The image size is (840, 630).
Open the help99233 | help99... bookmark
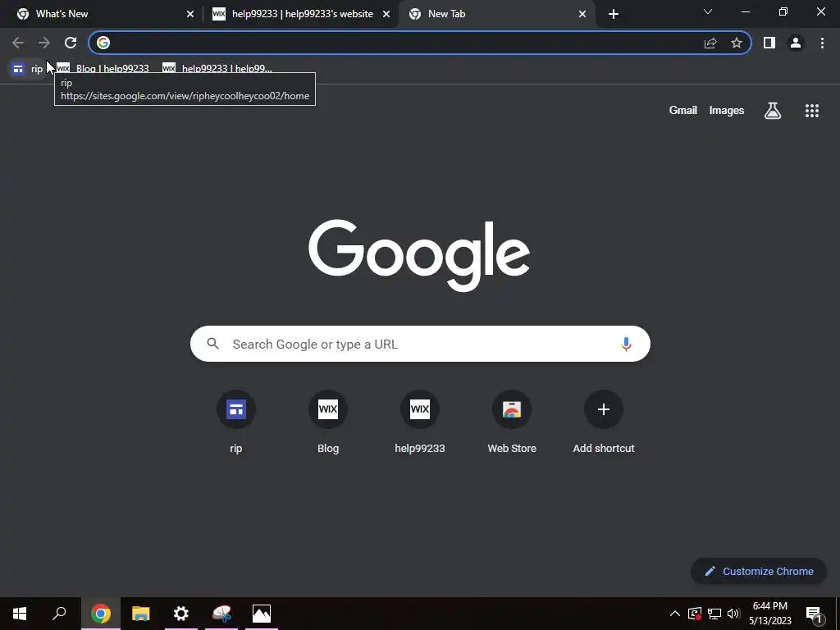click(217, 69)
